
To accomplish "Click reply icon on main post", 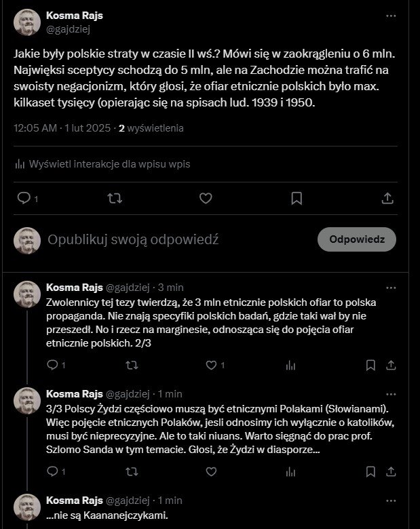I will click(x=24, y=198).
